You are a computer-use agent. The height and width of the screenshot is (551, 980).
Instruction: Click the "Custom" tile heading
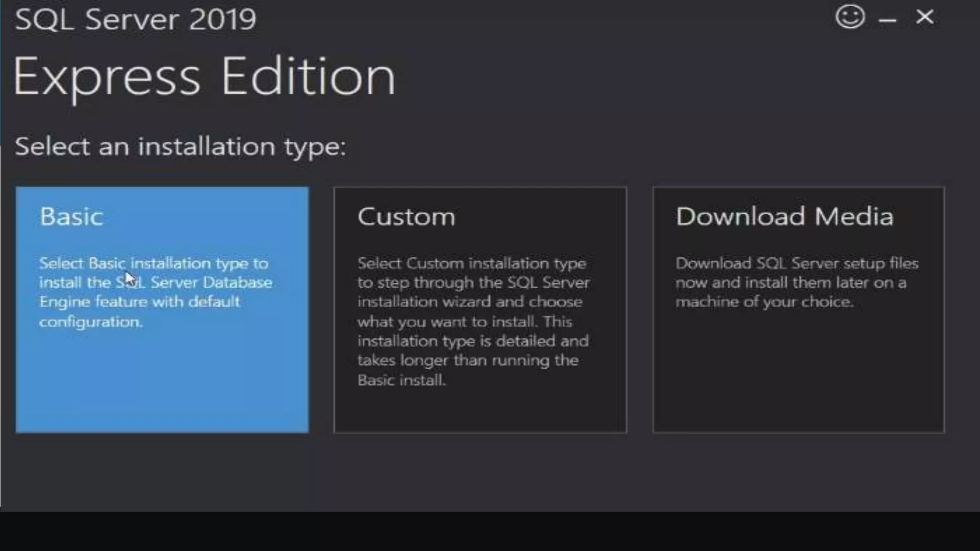click(406, 216)
